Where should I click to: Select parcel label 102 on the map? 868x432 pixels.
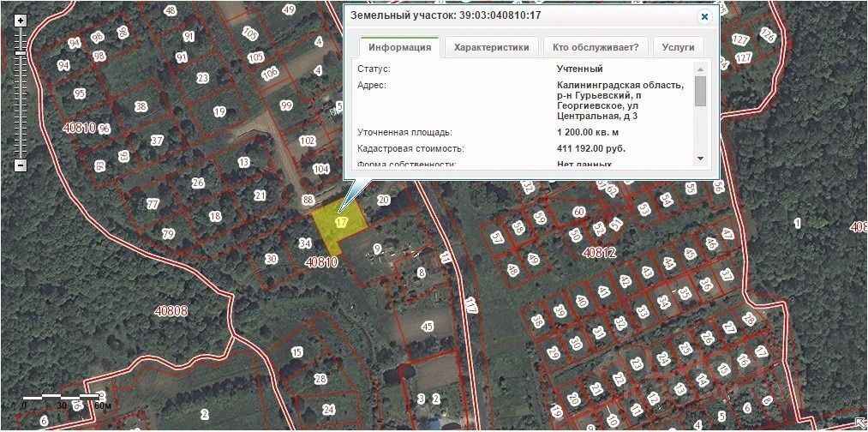[308, 141]
